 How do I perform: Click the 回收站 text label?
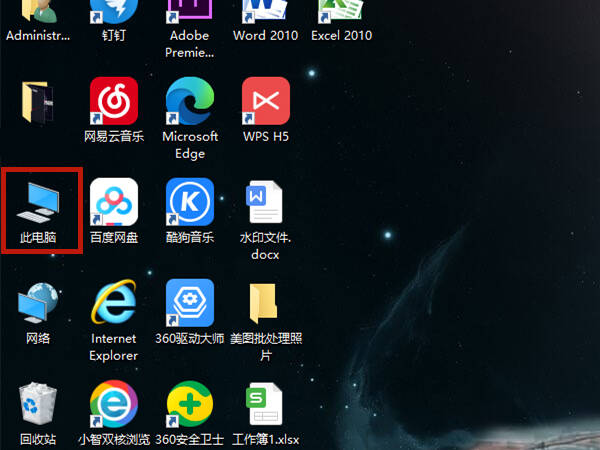click(x=38, y=439)
